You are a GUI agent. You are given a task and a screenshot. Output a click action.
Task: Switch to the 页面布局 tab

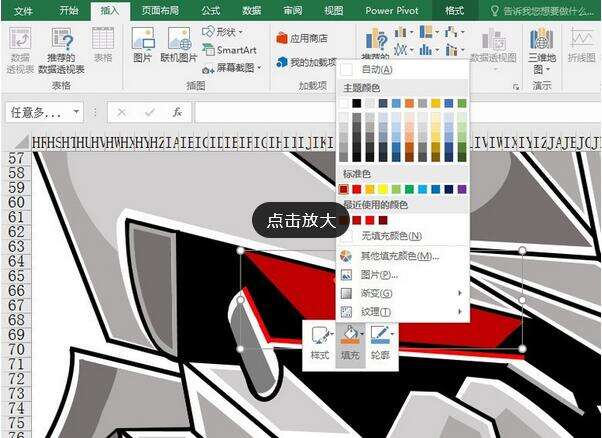pyautogui.click(x=160, y=10)
